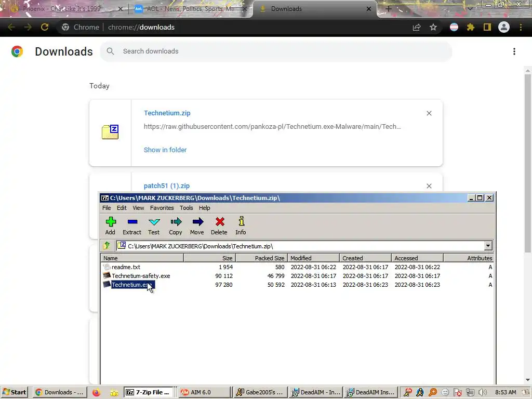Open the Favorites menu in 7-Zip

162,208
